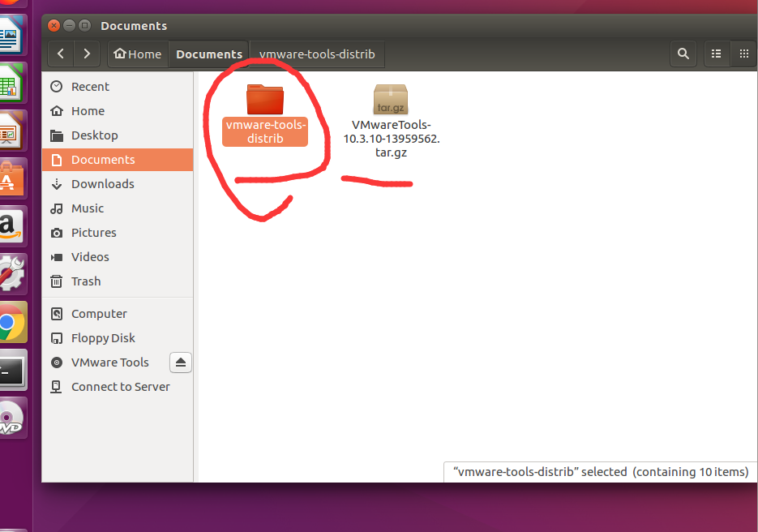Launch LibreOffice Writer from the dock
Image resolution: width=758 pixels, height=532 pixels.
click(x=11, y=34)
